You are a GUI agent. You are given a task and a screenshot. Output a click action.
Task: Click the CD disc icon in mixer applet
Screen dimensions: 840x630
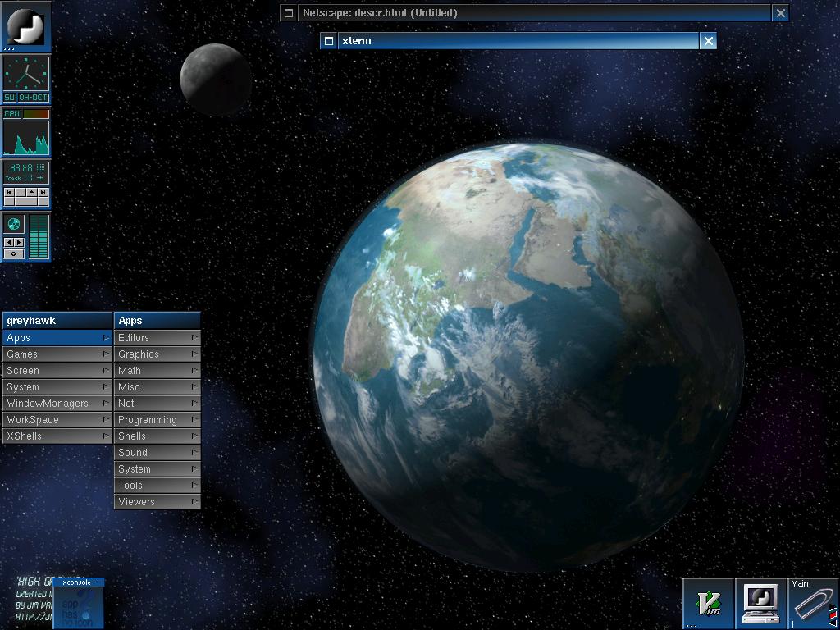13,224
